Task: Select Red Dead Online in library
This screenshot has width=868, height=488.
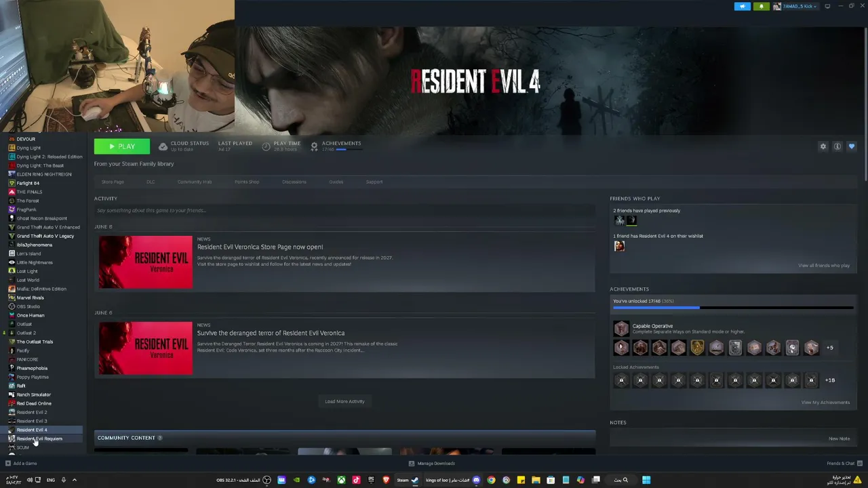Action: point(34,403)
